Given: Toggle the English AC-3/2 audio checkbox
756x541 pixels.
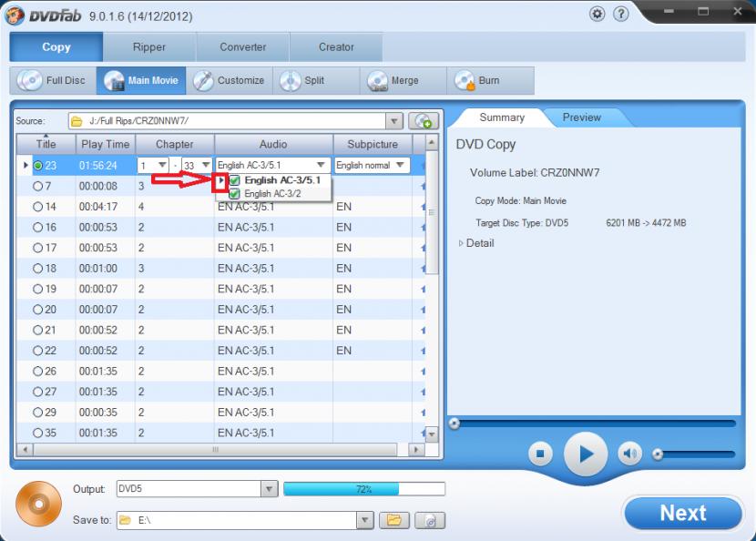Looking at the screenshot, I should pyautogui.click(x=235, y=194).
